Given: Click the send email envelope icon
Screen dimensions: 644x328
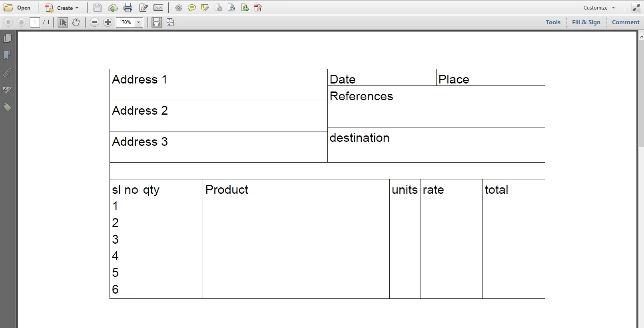Looking at the screenshot, I should click(x=158, y=8).
